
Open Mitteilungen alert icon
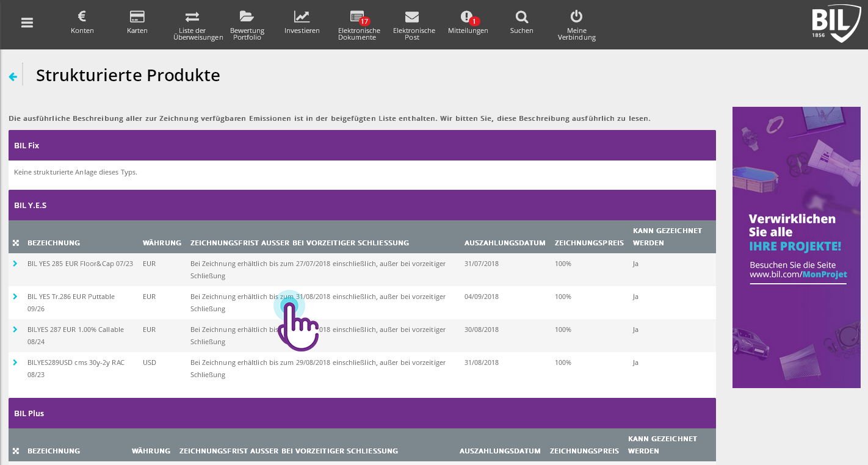467,17
